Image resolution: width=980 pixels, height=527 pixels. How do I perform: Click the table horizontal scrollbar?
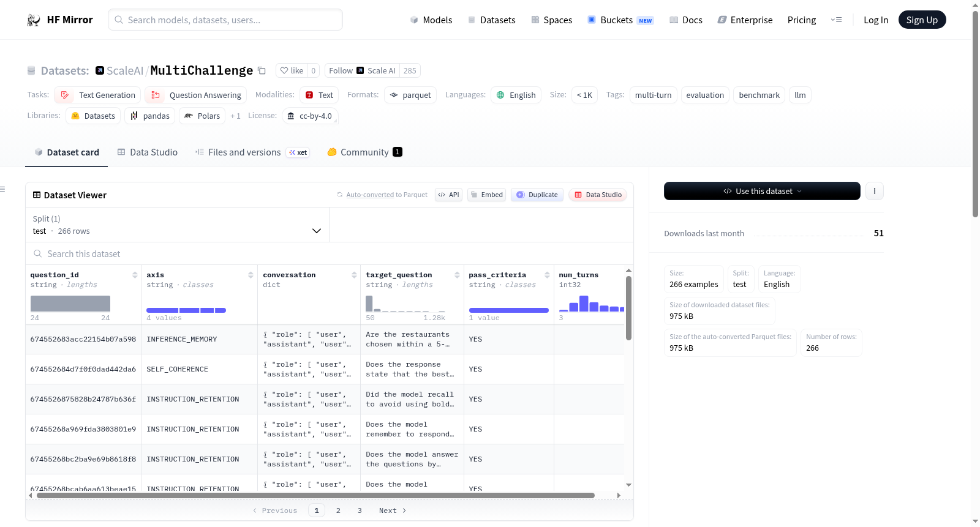tap(315, 495)
